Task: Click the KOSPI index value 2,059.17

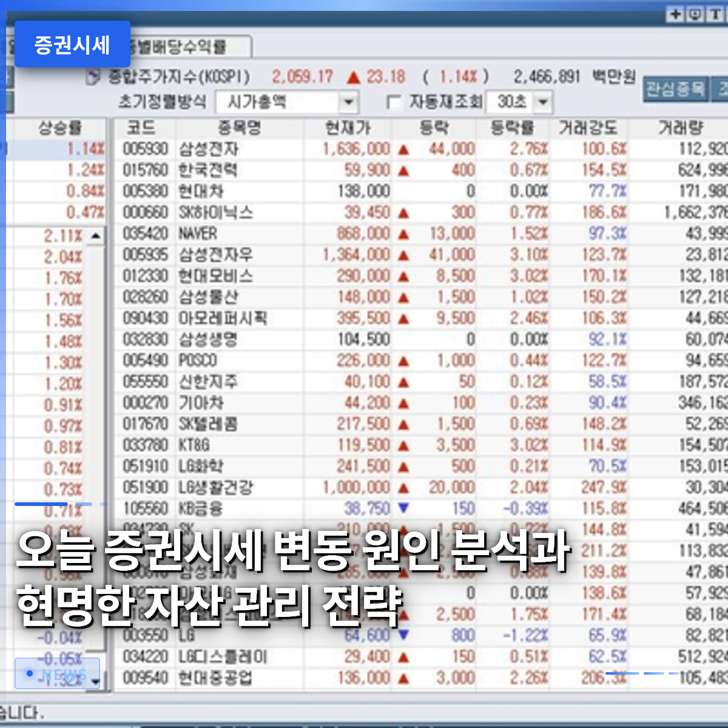Action: coord(302,78)
